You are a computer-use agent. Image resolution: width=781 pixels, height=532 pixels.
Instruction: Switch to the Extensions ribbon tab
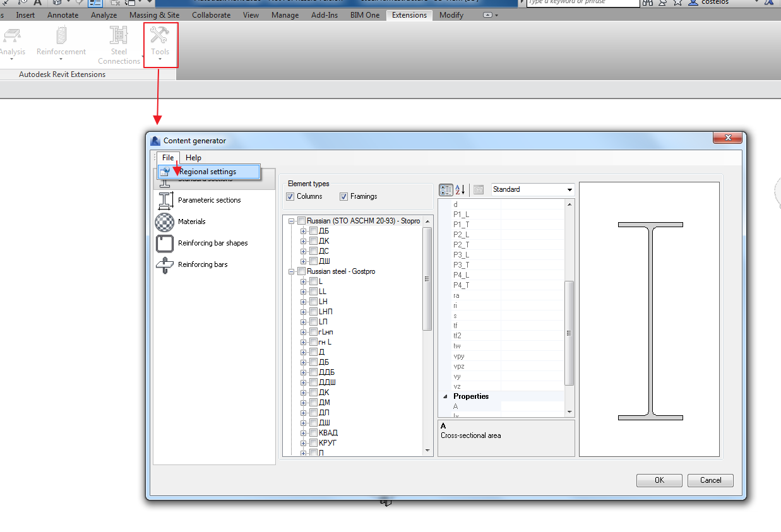[409, 15]
